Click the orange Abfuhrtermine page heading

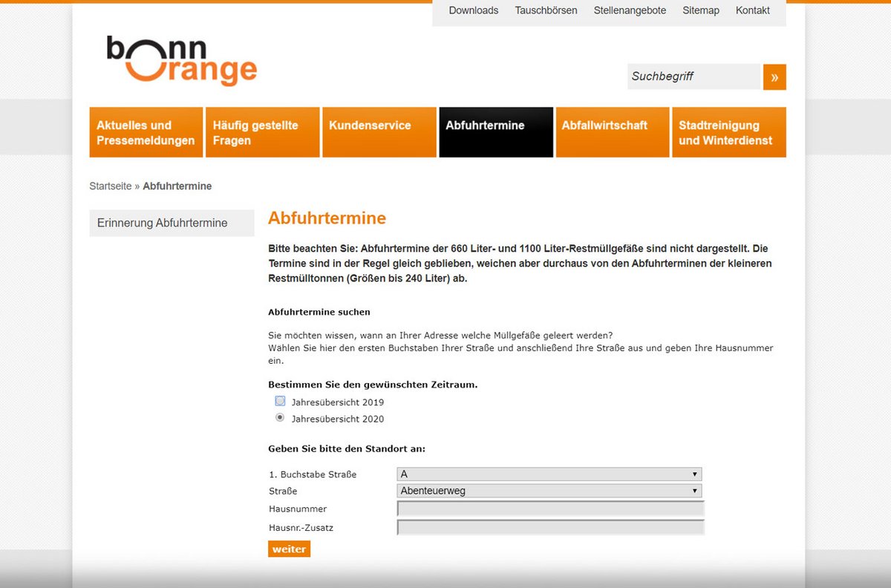[x=327, y=218]
